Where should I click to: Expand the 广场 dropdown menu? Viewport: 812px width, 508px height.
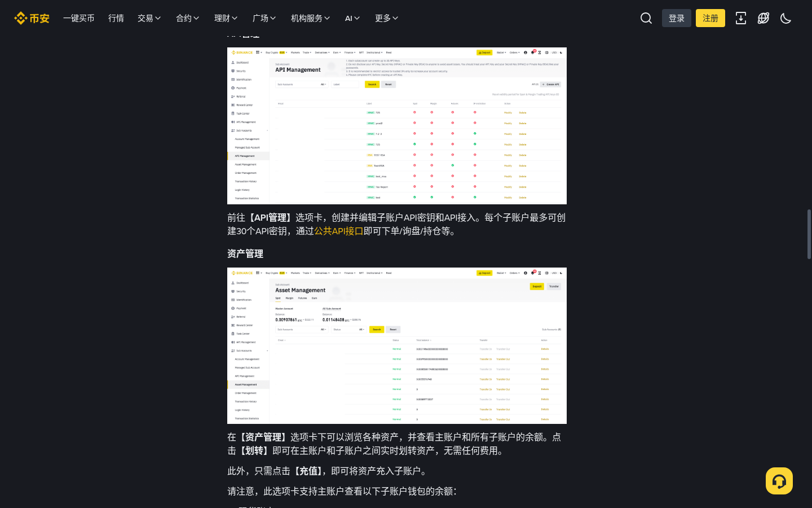tap(264, 18)
